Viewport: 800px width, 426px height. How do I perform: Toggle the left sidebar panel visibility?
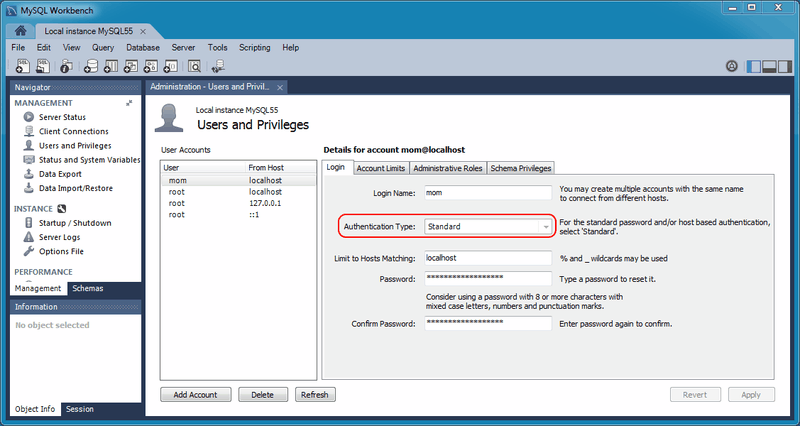coord(752,67)
